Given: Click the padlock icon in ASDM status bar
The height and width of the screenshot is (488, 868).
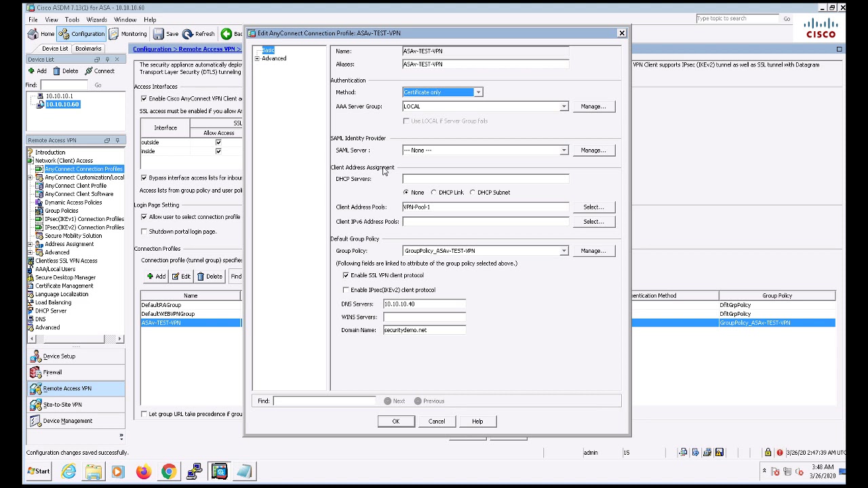Looking at the screenshot, I should (x=768, y=452).
